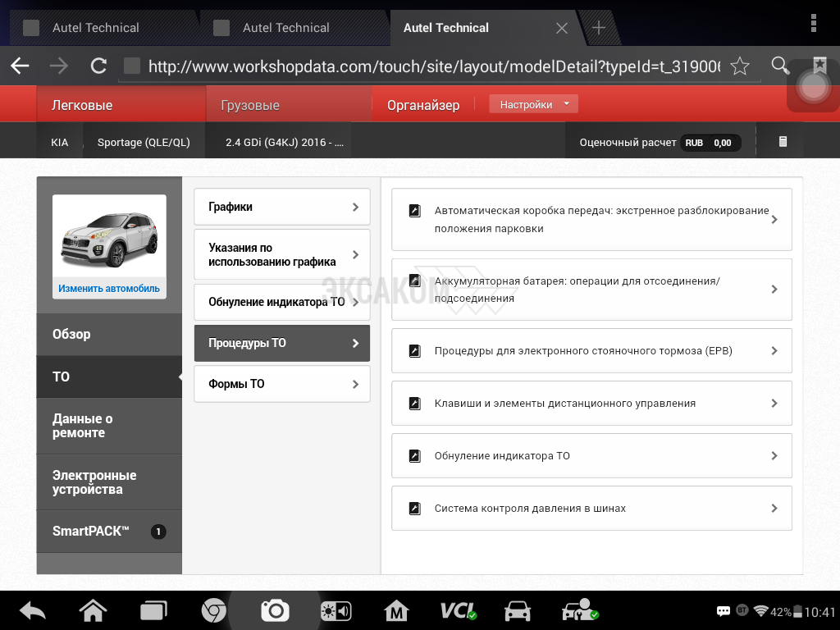Bookmark page with the star icon
The image size is (840, 630).
pyautogui.click(x=740, y=66)
